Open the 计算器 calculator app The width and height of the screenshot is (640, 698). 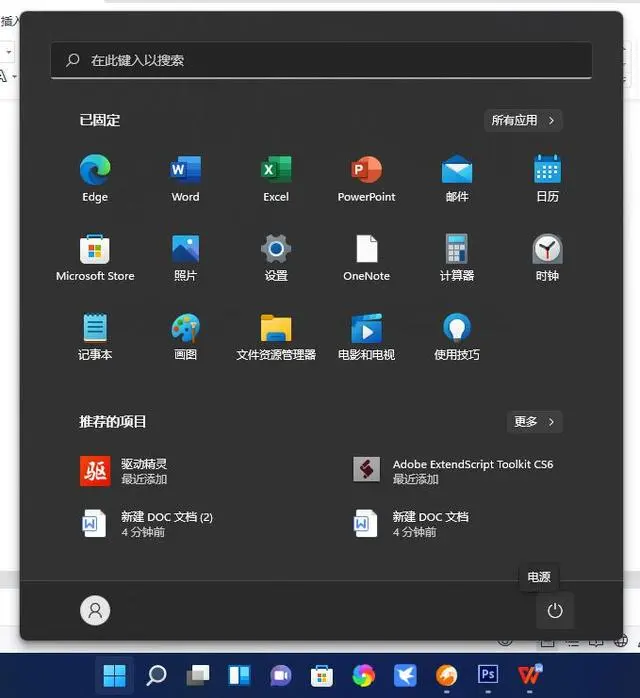457,257
